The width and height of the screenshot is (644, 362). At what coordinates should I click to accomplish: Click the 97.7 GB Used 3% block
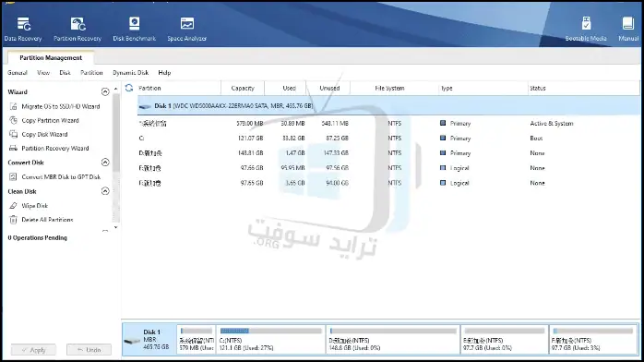593,340
